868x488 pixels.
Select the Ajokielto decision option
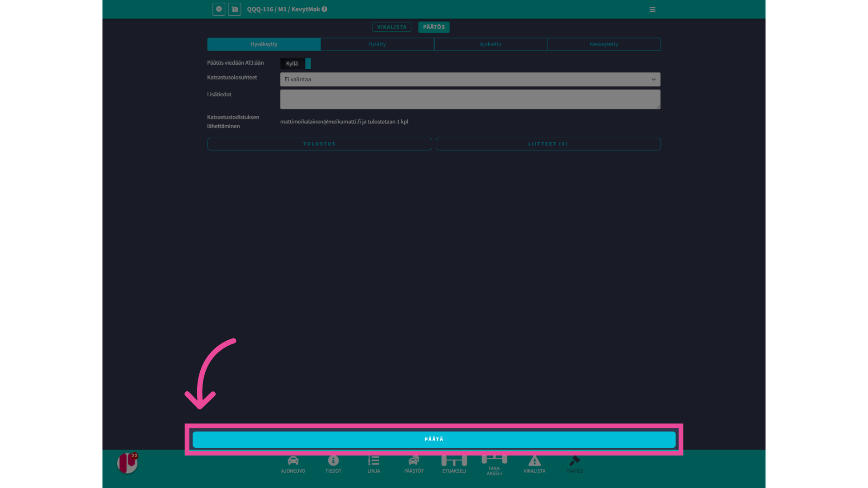[x=491, y=44]
